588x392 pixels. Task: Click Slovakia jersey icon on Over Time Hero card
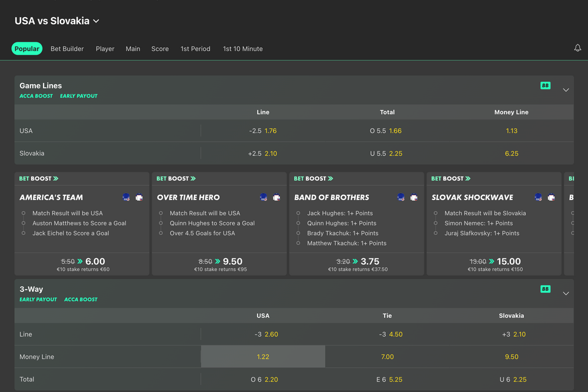coord(277,197)
